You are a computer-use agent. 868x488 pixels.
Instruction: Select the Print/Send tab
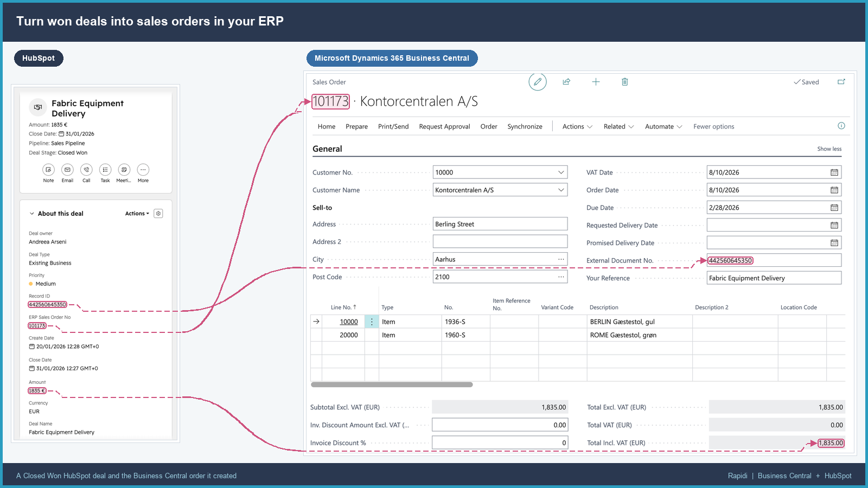393,126
